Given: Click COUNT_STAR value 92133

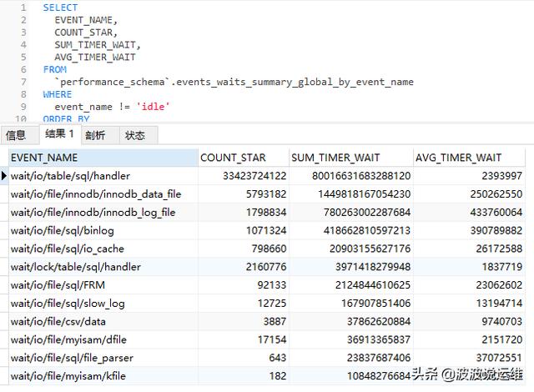Looking at the screenshot, I should click(x=272, y=285).
